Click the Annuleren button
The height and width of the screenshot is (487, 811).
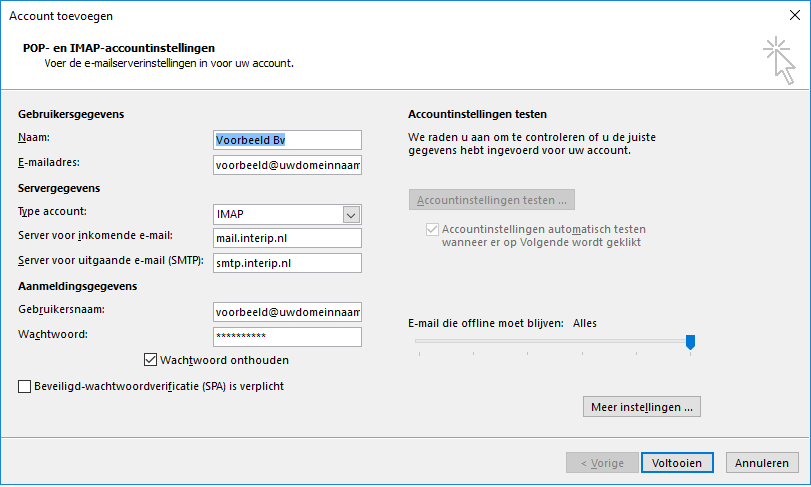762,463
